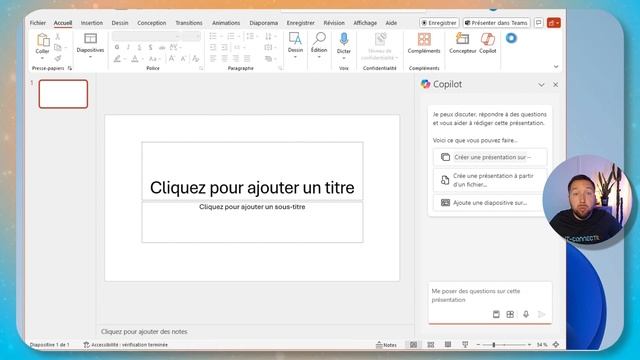Open the Compléments add-ins button
This screenshot has height=360, width=640.
point(424,42)
